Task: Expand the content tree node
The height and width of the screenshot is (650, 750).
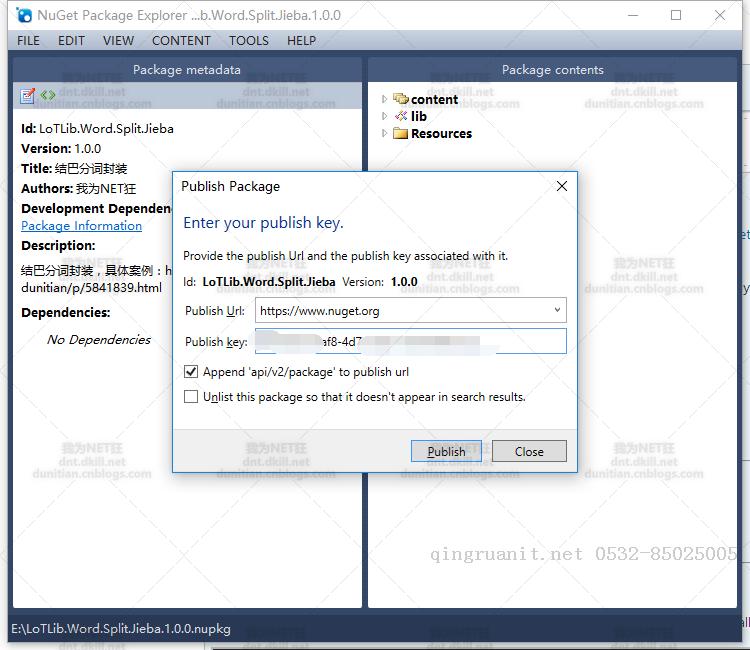Action: (385, 99)
